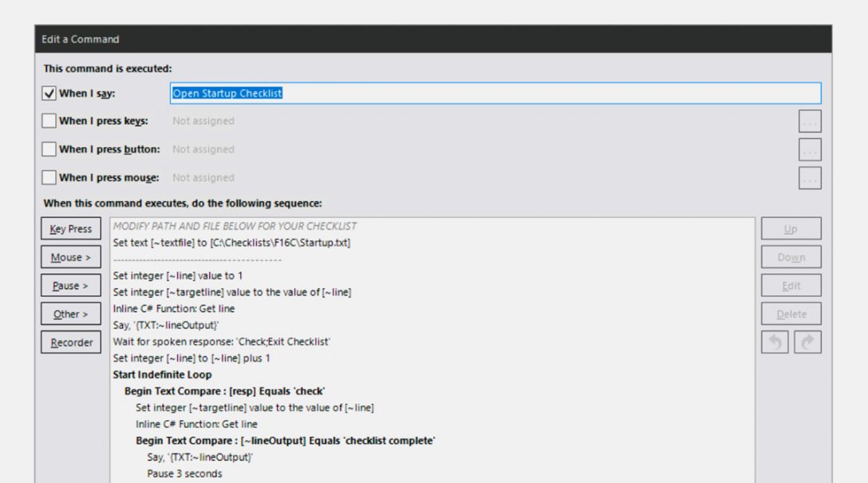The image size is (868, 483).
Task: Tick the When I press button checkbox
Action: tap(49, 149)
